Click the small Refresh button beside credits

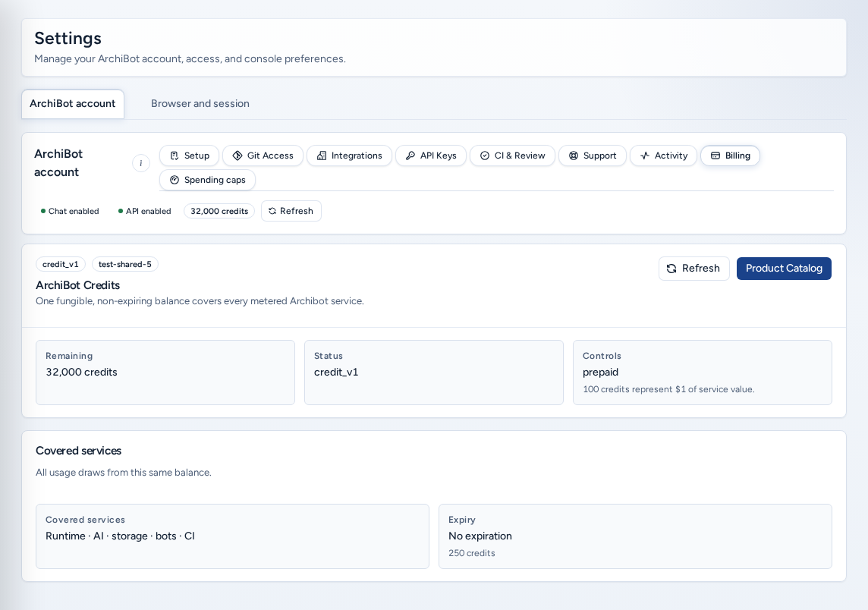pos(291,211)
